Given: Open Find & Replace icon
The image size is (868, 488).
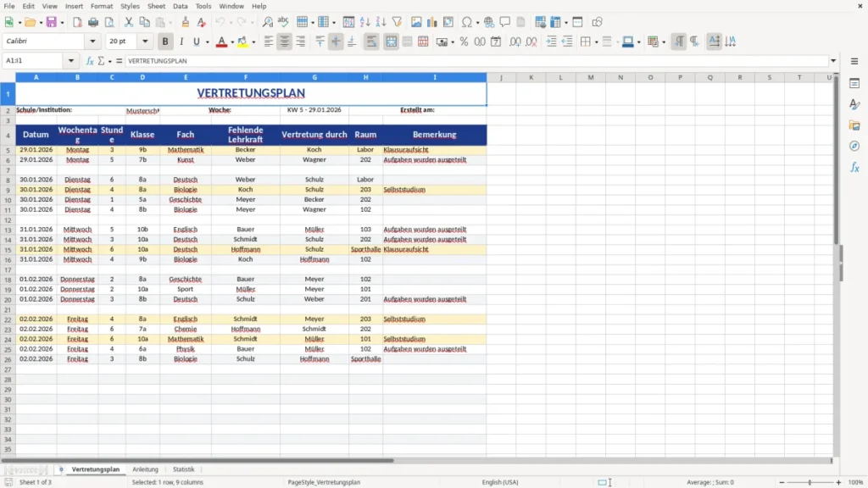Looking at the screenshot, I should click(x=267, y=22).
